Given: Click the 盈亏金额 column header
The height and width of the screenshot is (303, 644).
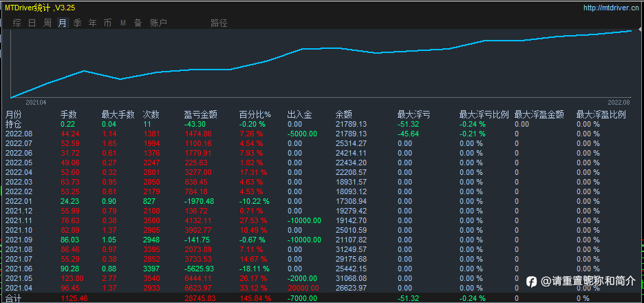Looking at the screenshot, I should coord(201,115).
